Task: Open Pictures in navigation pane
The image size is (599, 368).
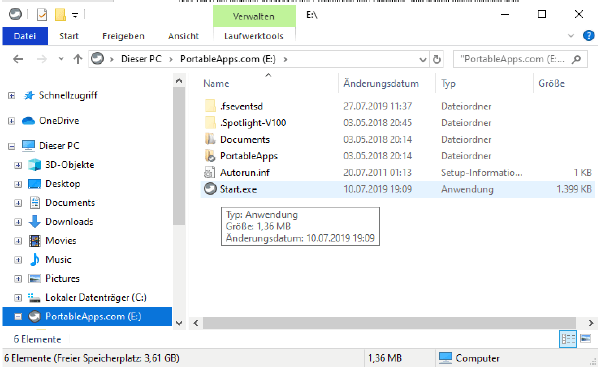Action: coord(62,279)
